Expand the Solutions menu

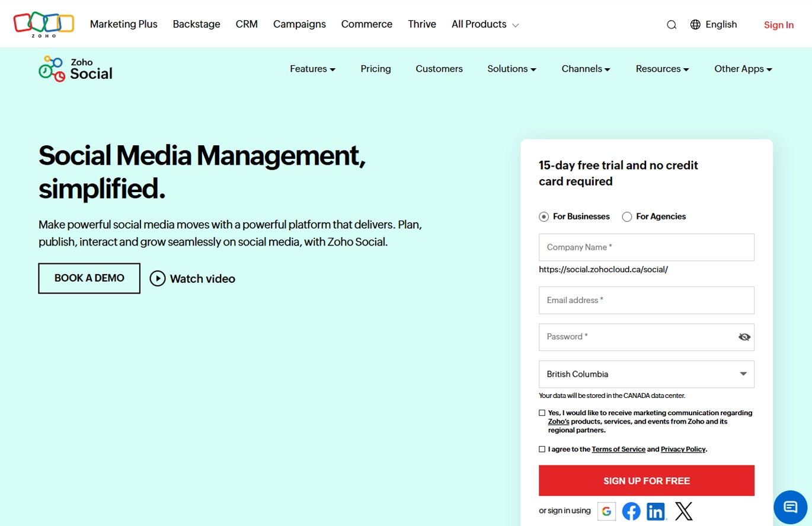pyautogui.click(x=512, y=69)
